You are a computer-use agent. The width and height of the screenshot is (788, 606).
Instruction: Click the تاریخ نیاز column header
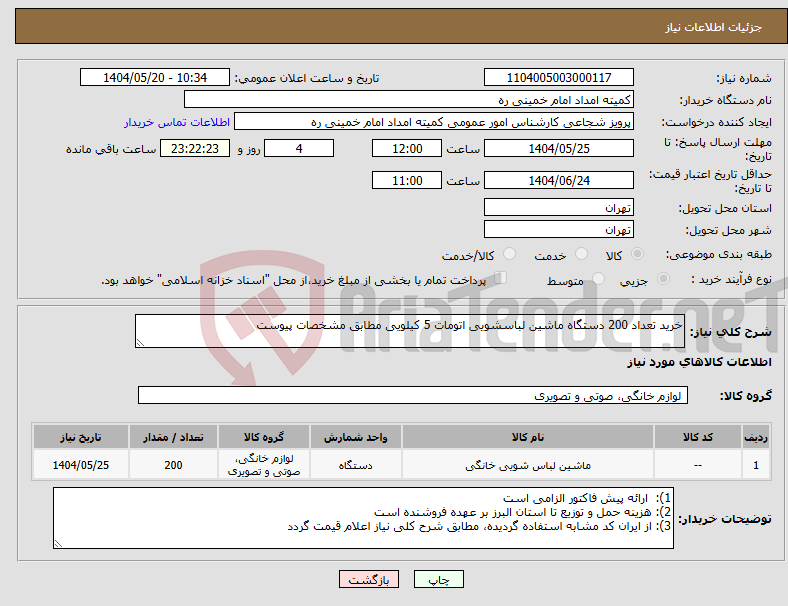click(80, 437)
